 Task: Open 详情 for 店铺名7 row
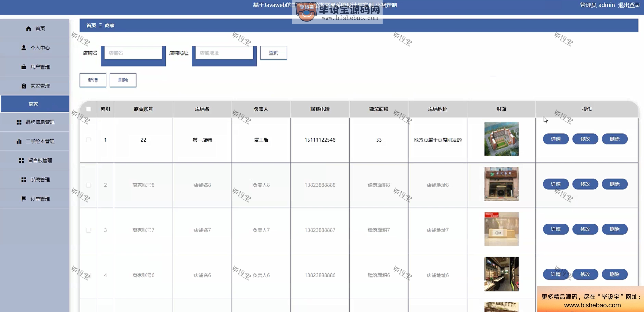[x=556, y=229]
